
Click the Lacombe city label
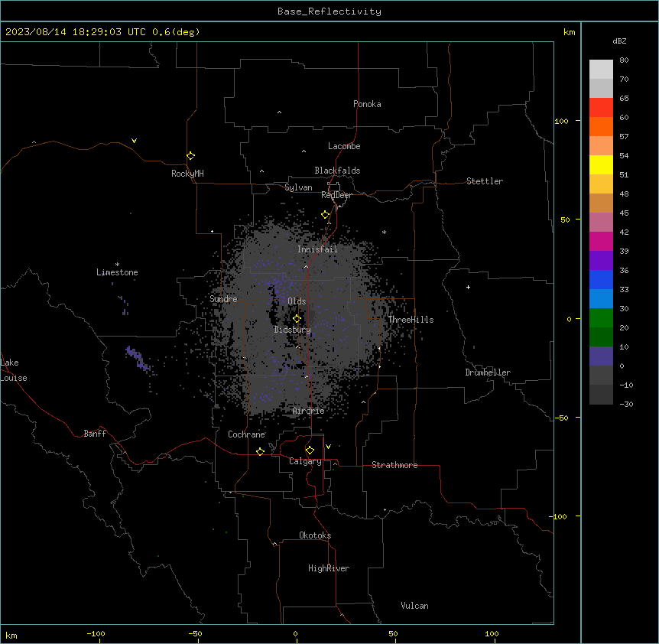[x=344, y=146]
